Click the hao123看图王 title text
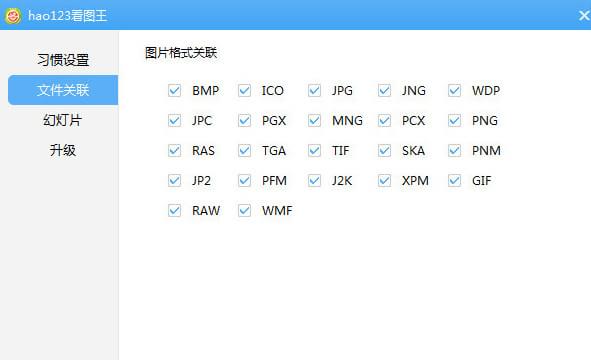The image size is (591, 360). coord(68,16)
